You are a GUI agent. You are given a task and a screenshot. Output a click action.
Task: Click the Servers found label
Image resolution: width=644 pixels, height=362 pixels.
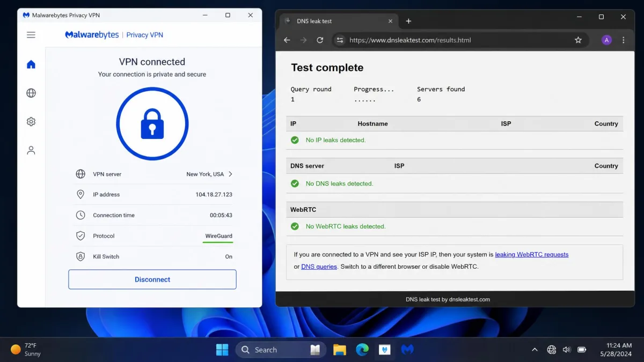point(441,89)
